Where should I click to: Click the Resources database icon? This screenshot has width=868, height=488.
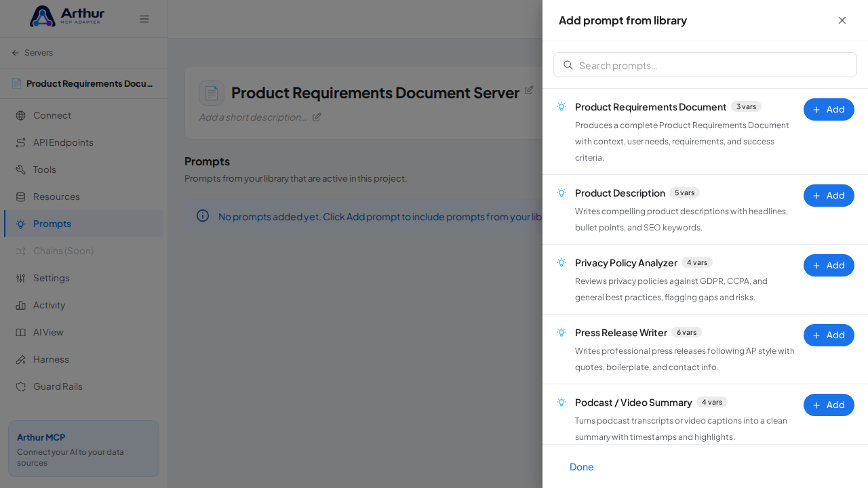point(20,197)
